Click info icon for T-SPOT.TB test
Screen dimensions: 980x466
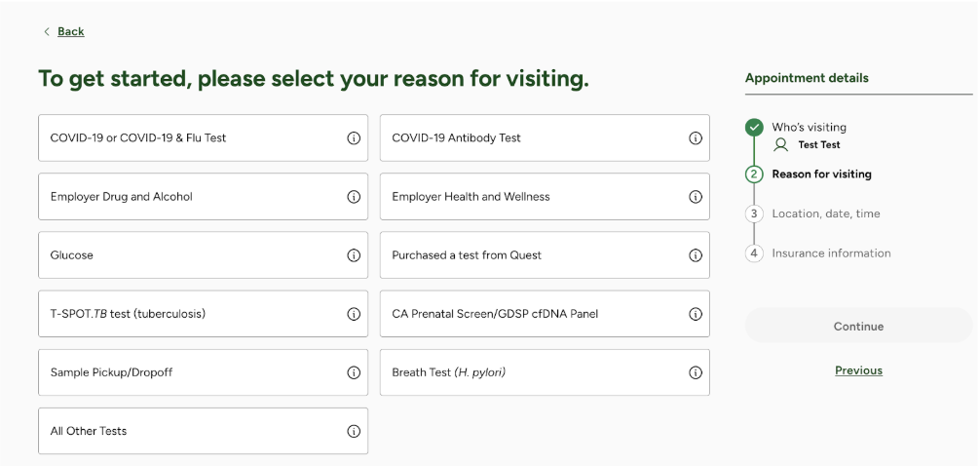354,314
